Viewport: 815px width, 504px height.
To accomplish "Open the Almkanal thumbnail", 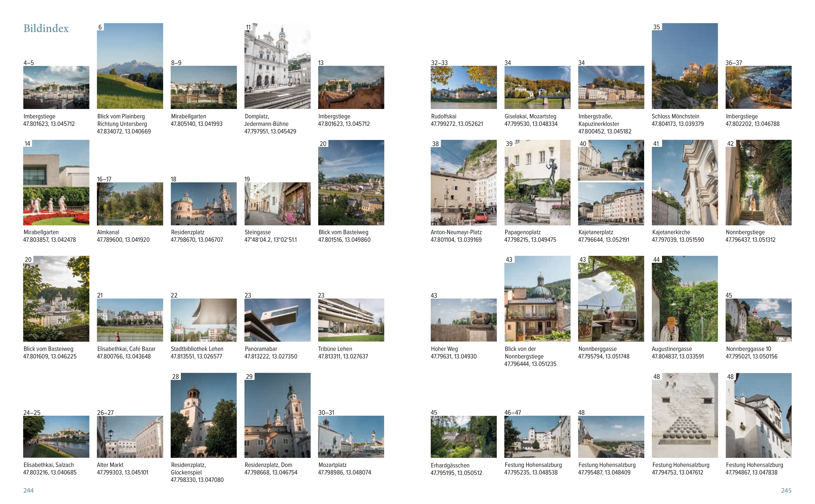I will 130,204.
